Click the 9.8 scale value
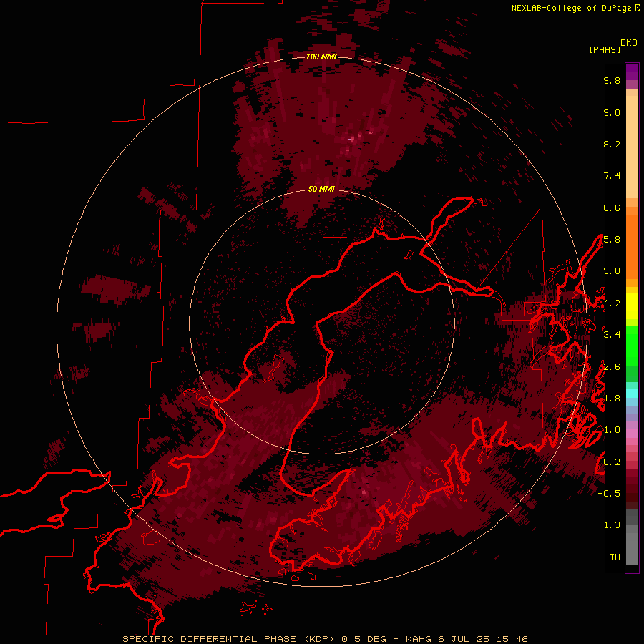 coord(612,80)
